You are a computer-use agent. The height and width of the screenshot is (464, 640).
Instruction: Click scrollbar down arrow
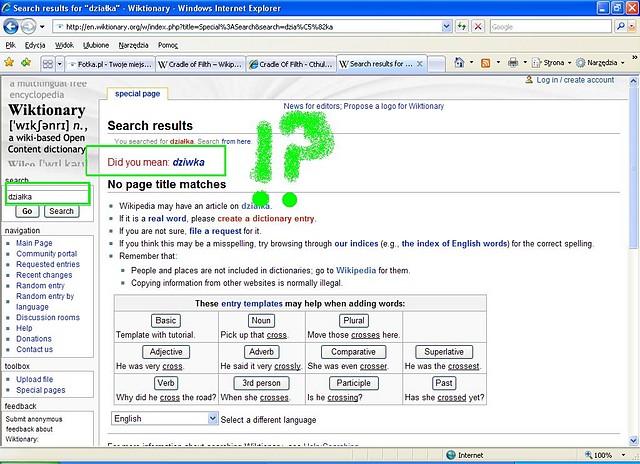(633, 440)
